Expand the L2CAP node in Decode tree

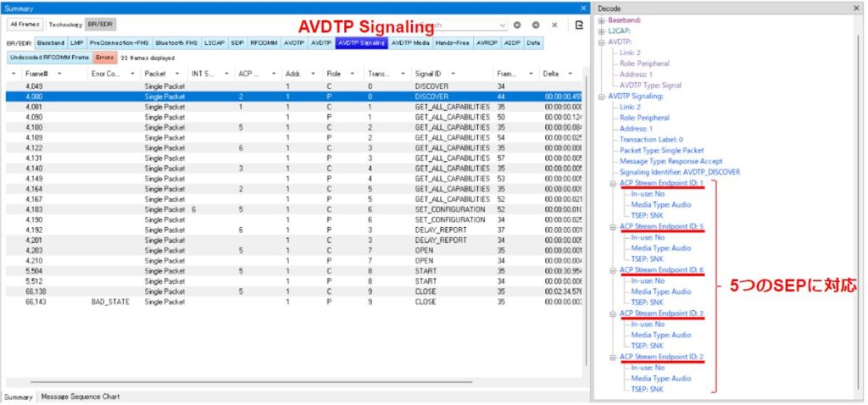(601, 31)
